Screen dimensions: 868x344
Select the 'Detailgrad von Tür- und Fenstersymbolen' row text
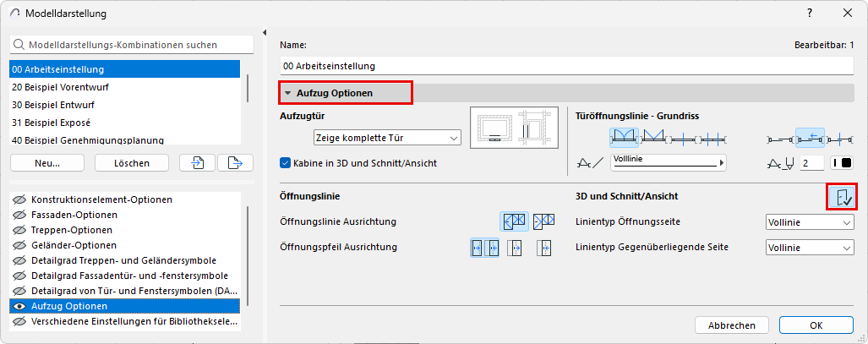pos(134,291)
